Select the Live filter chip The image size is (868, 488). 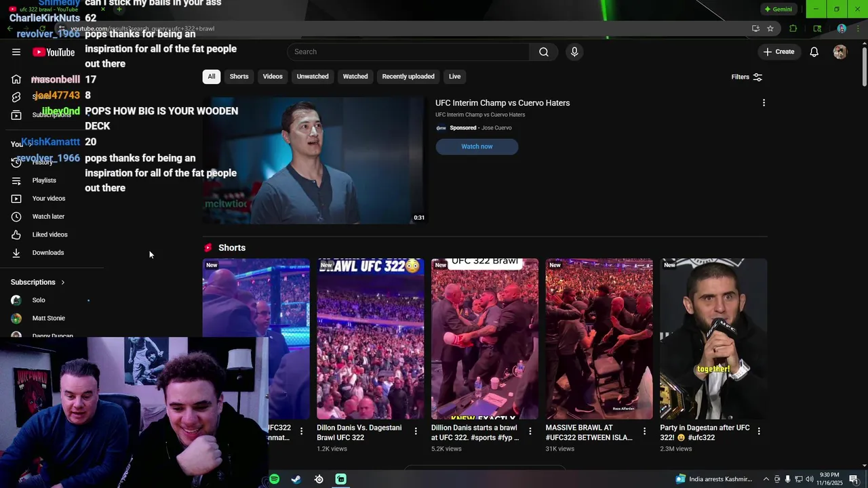[x=454, y=77]
